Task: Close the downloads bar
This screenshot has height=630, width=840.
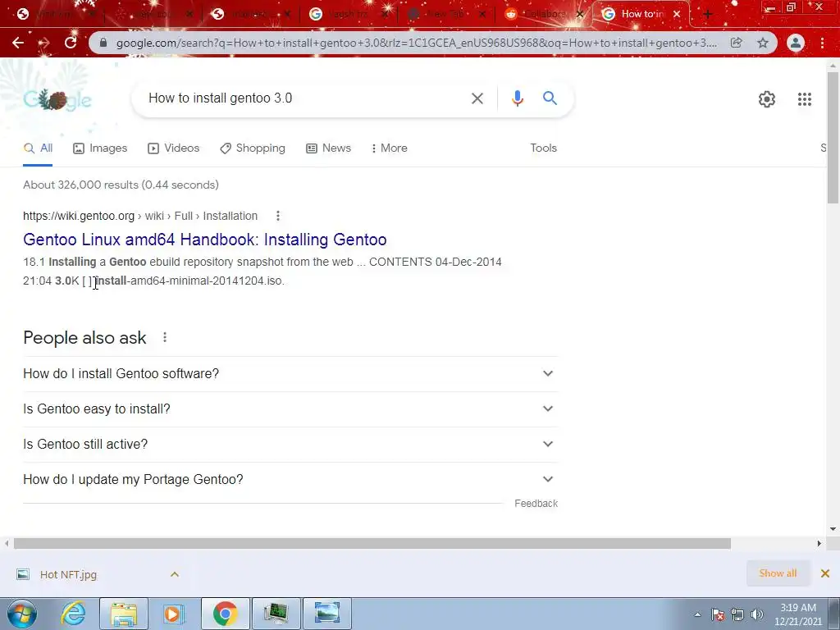Action: [x=825, y=573]
